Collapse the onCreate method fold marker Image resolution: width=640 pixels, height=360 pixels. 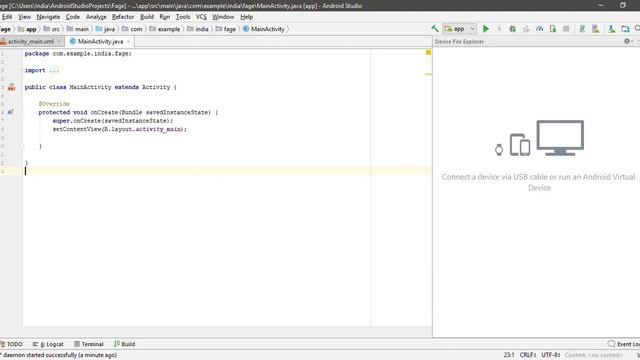[22, 112]
